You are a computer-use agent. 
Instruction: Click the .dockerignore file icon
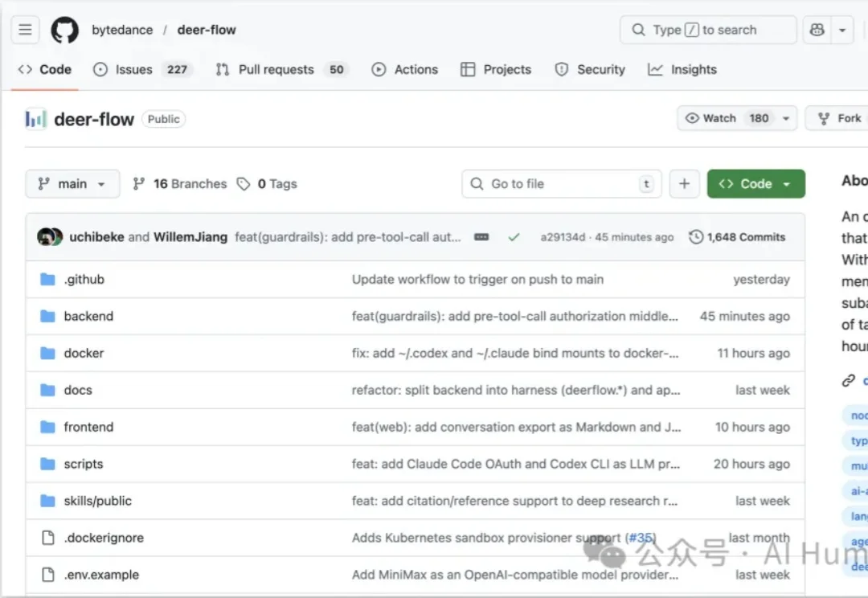[x=47, y=538]
